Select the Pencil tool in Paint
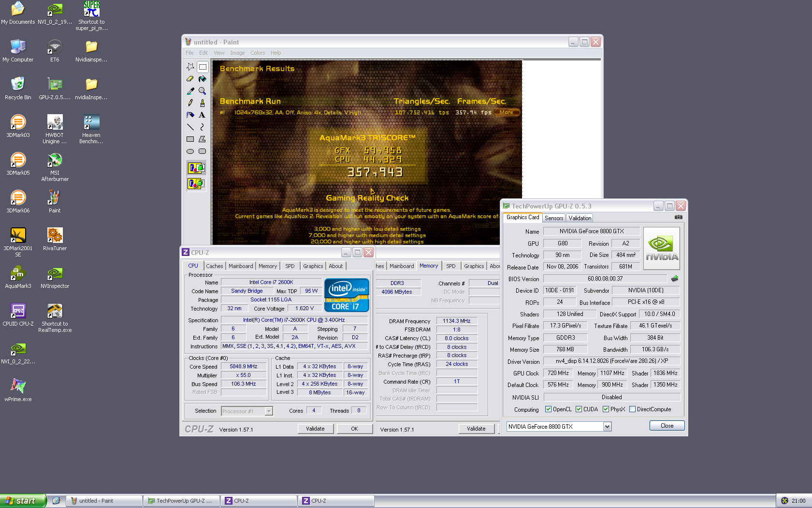812x508 pixels. coord(190,103)
